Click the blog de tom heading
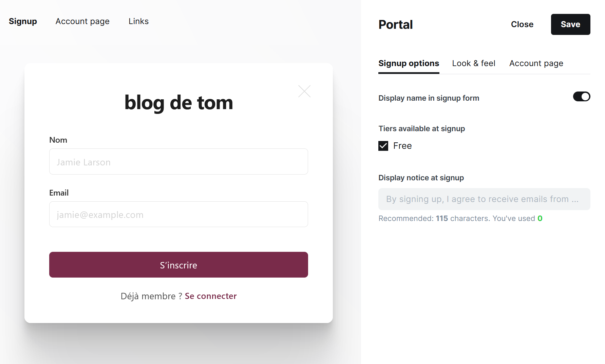The image size is (605, 364). [178, 102]
